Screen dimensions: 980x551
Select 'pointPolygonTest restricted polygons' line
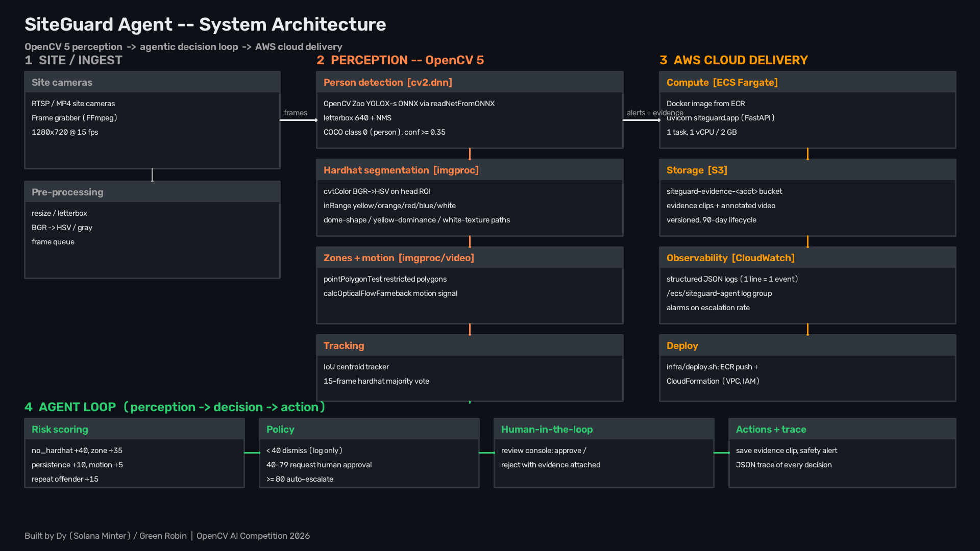[385, 279]
